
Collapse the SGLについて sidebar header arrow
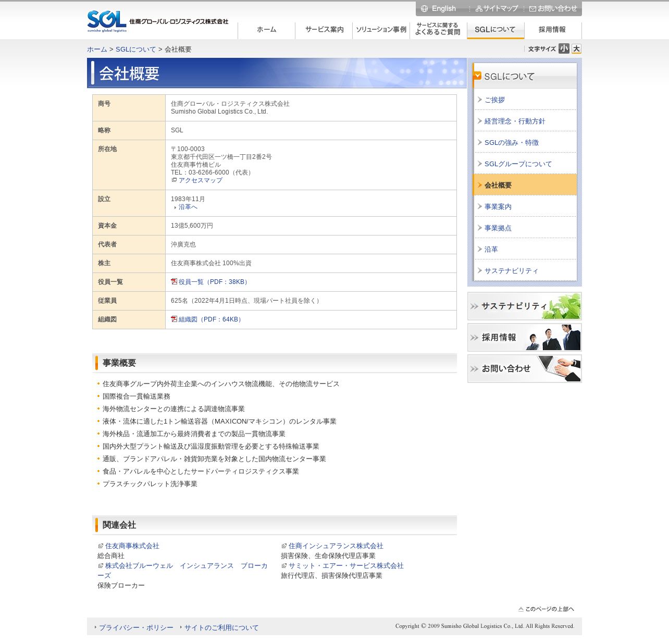(x=477, y=76)
